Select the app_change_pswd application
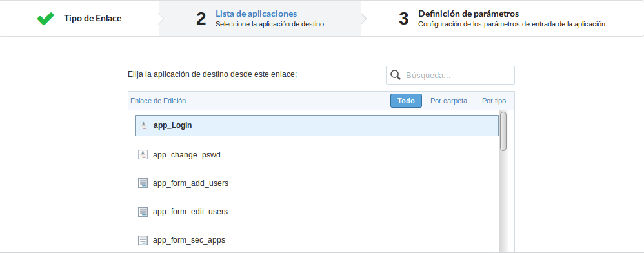 coord(186,155)
